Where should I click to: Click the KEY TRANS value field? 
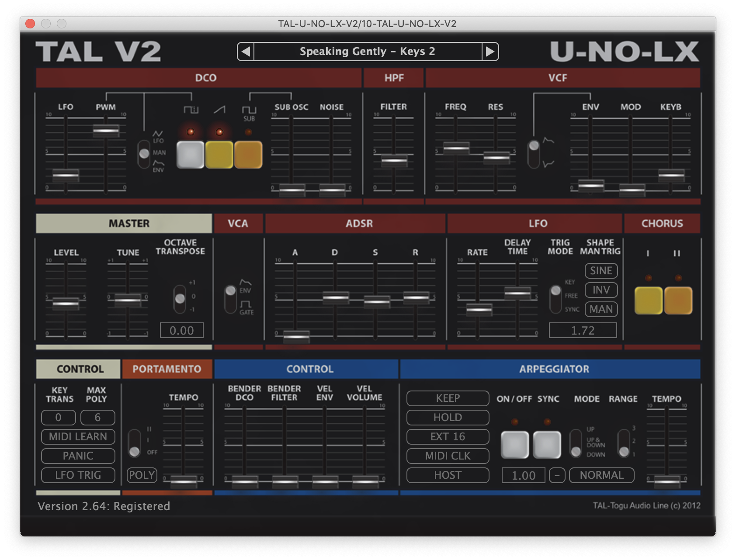pyautogui.click(x=59, y=418)
